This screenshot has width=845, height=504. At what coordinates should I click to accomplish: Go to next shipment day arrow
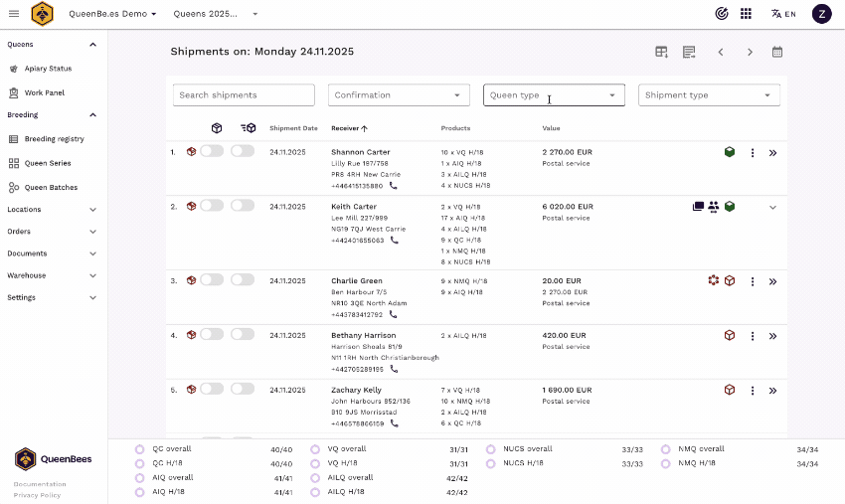click(x=750, y=52)
